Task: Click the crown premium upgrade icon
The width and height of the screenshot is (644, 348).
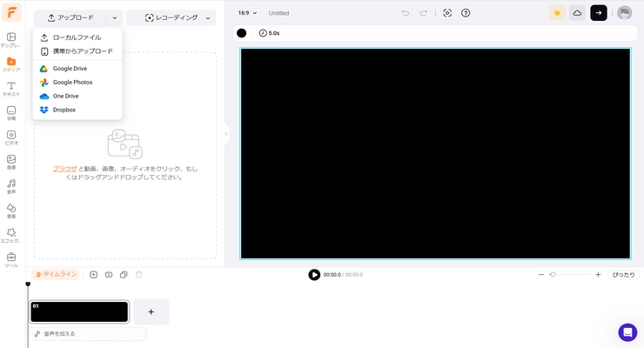Action: 557,13
